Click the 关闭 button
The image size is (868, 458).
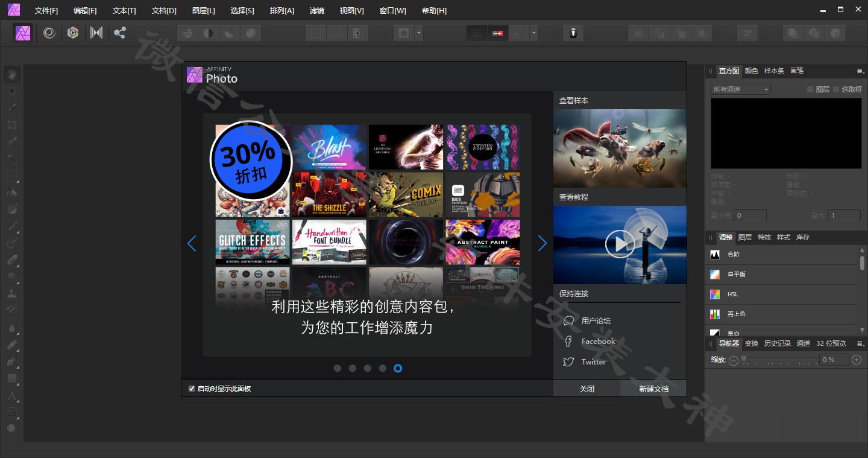click(587, 389)
